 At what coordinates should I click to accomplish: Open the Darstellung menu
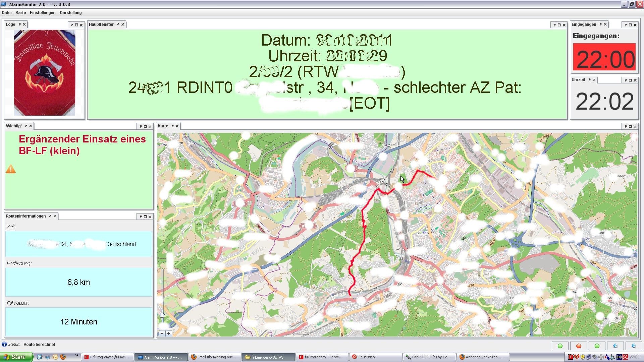point(70,13)
